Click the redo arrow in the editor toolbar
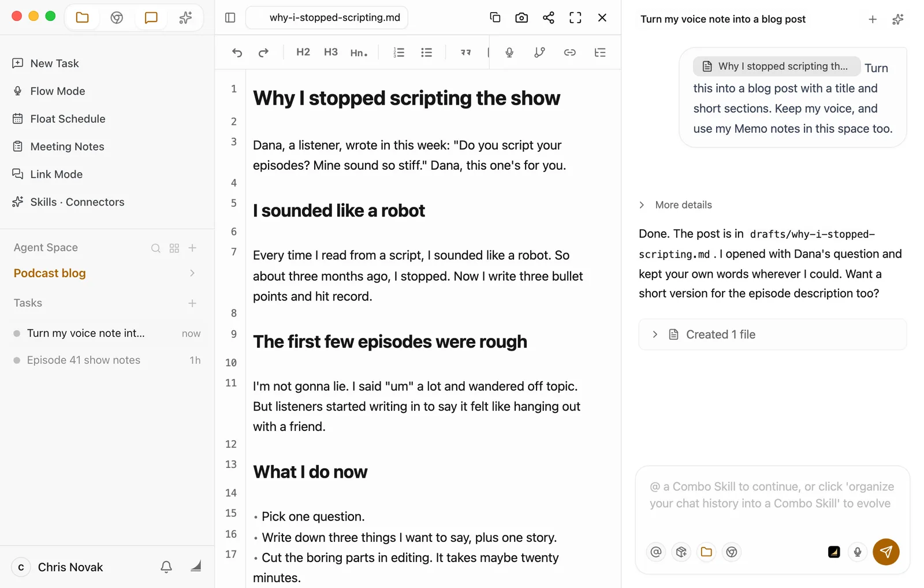The image size is (924, 588). point(263,53)
